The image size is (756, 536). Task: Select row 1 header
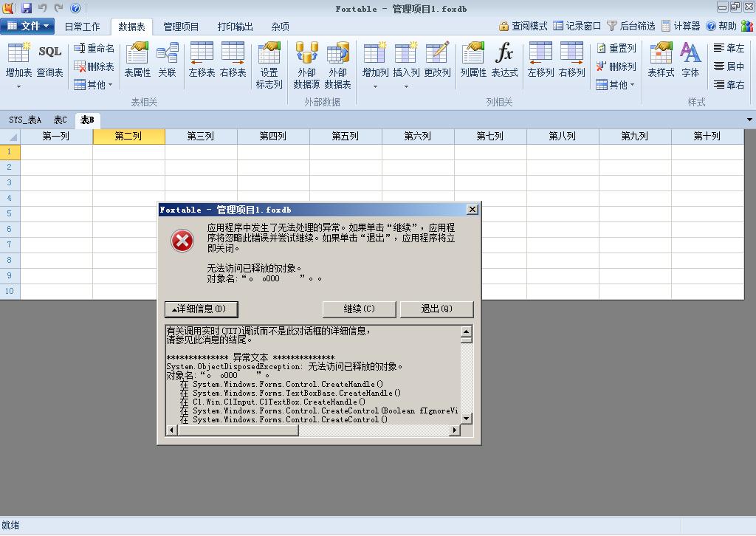pyautogui.click(x=10, y=152)
